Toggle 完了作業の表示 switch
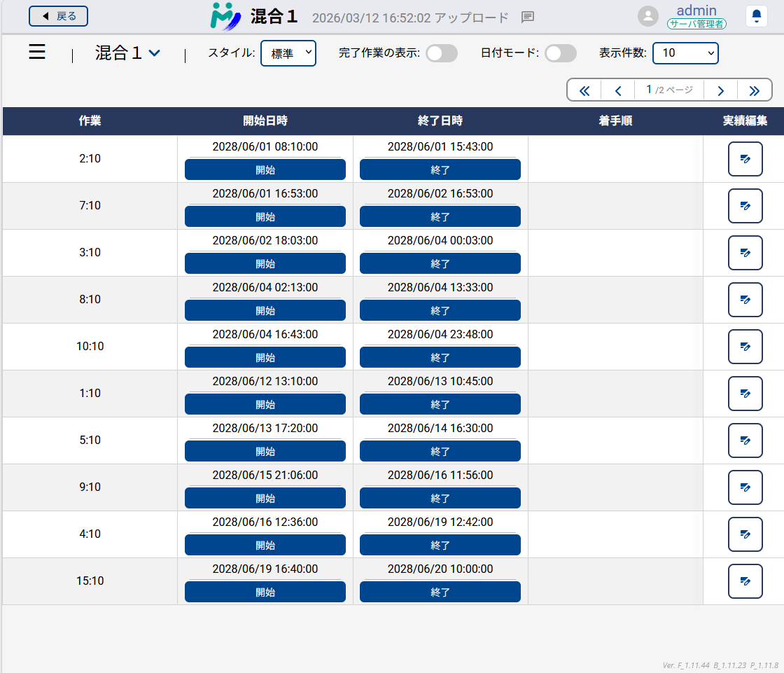 click(442, 53)
